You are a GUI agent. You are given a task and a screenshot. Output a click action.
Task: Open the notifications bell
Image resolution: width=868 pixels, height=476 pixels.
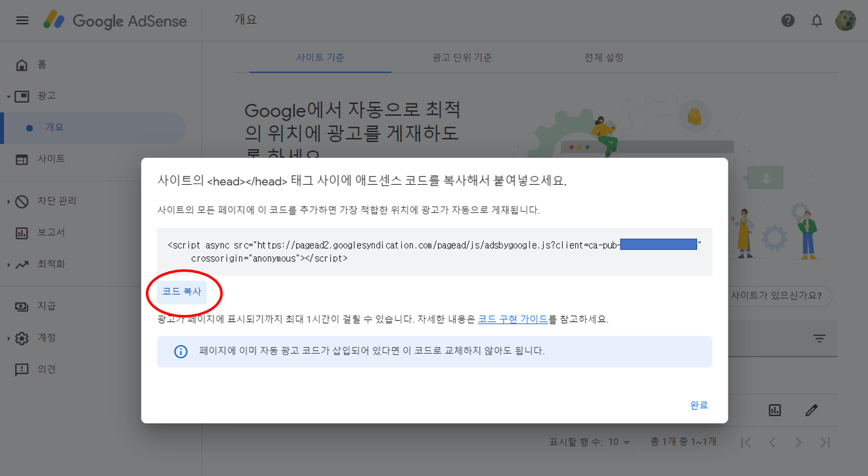pyautogui.click(x=817, y=21)
